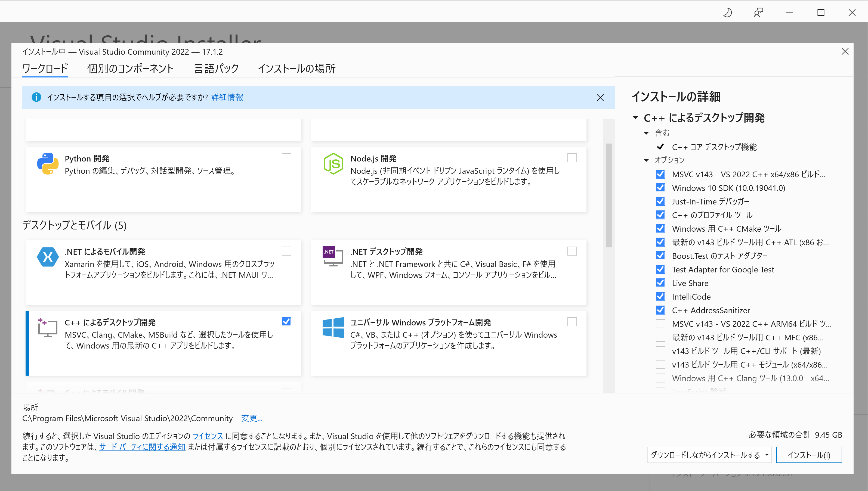
Task: Click the Universal Windows Platform logo icon
Action: 333,327
